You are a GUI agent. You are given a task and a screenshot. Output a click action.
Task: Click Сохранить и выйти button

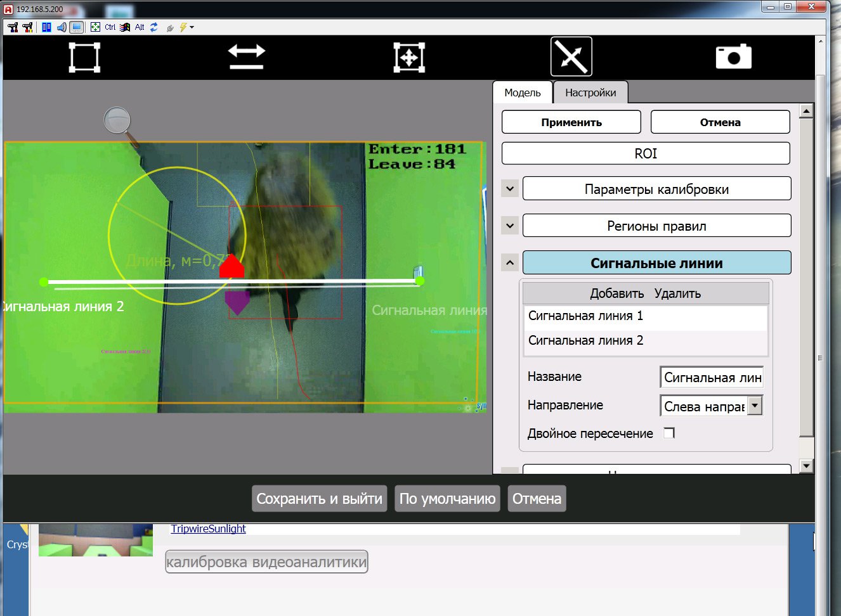coord(319,499)
